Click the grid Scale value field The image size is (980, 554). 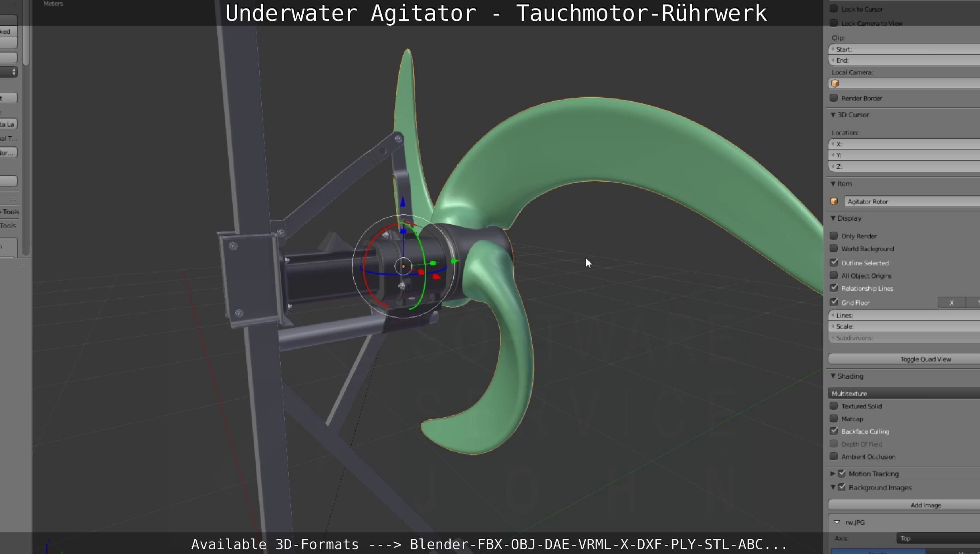coord(904,327)
